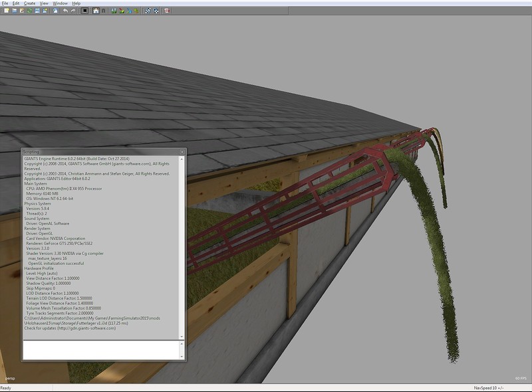Open the Window menu
This screenshot has height=392, width=532.
click(60, 3)
